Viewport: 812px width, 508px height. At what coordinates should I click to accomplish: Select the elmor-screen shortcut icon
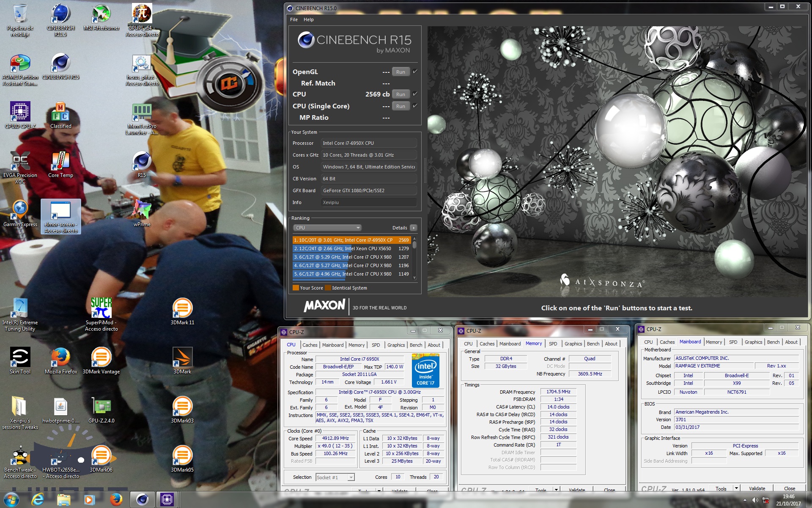(60, 217)
